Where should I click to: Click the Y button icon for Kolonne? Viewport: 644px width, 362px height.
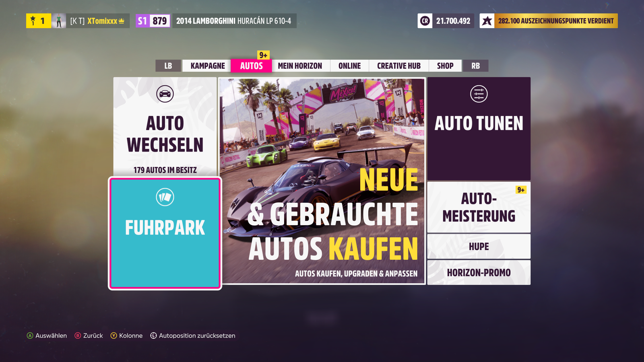[x=114, y=335]
